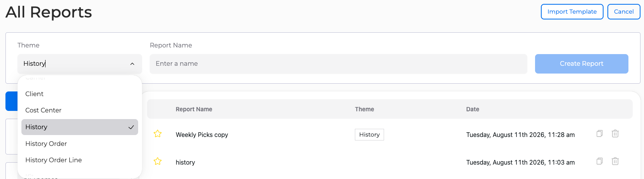The width and height of the screenshot is (644, 179).
Task: Click the Create Report button
Action: [582, 64]
